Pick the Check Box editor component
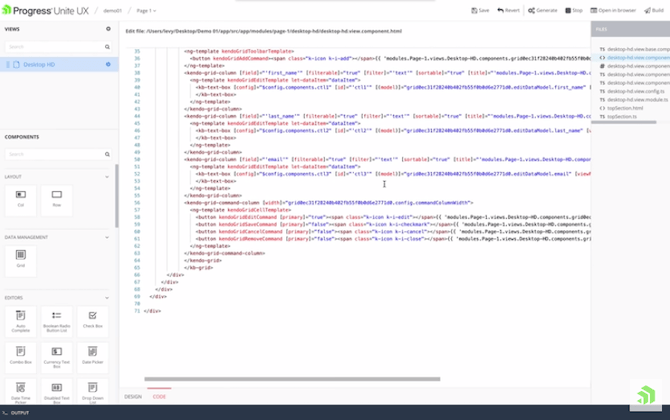The width and height of the screenshot is (670, 420). (x=93, y=321)
